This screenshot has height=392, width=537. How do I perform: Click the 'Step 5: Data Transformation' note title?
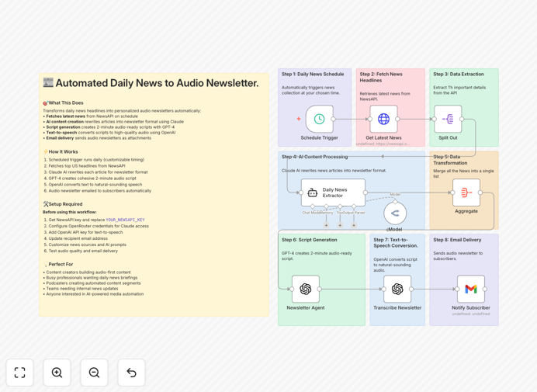[x=450, y=160]
